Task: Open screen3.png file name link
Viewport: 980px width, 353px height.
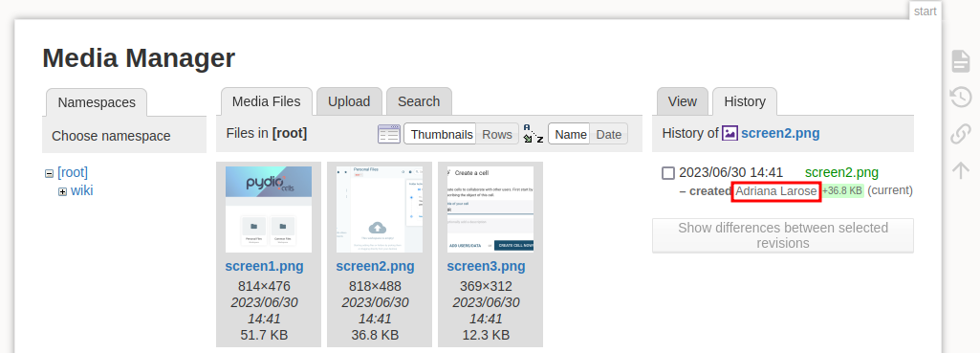Action: (x=487, y=266)
